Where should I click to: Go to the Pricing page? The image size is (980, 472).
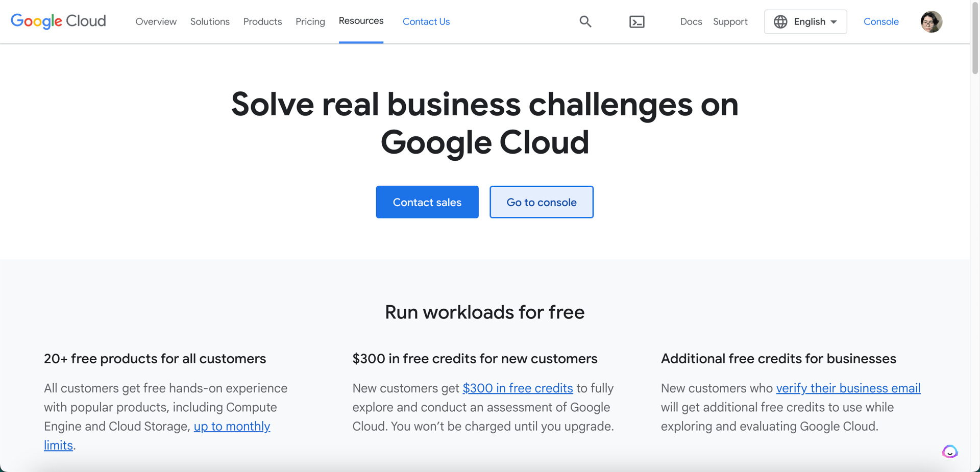pyautogui.click(x=310, y=21)
